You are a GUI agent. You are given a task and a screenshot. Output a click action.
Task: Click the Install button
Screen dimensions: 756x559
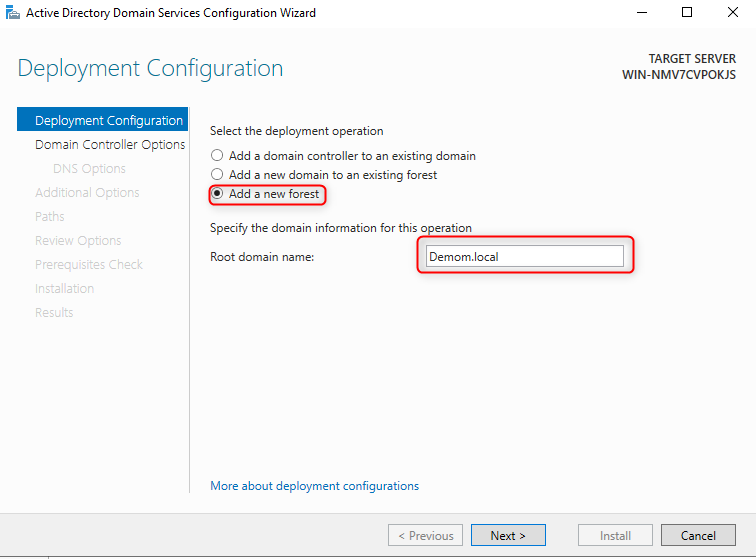(x=615, y=535)
